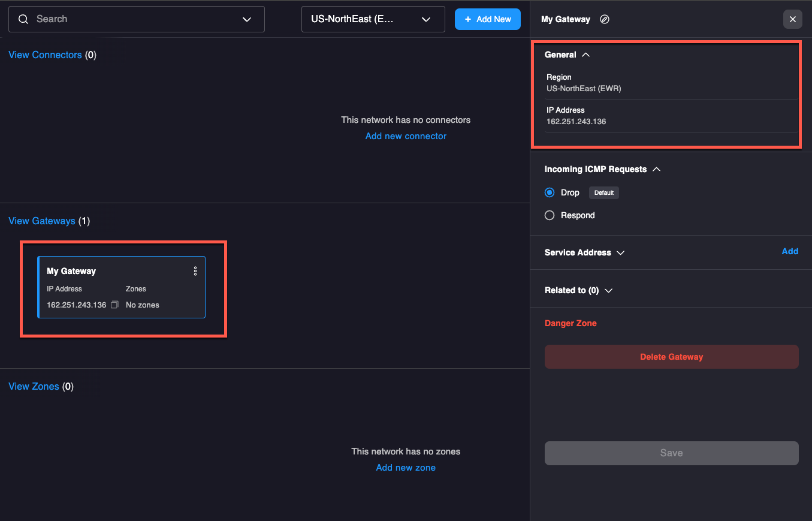Click the search magnifier icon
Viewport: 812px width, 521px height.
coord(23,19)
